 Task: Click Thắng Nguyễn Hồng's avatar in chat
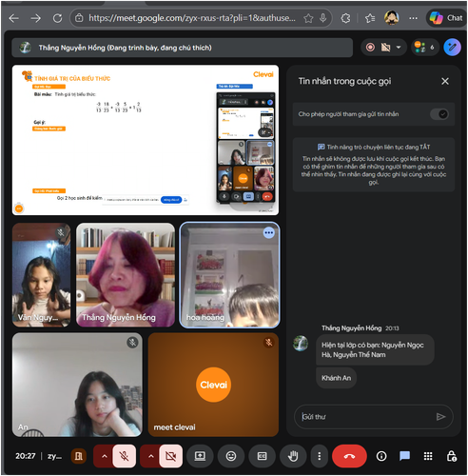point(301,344)
